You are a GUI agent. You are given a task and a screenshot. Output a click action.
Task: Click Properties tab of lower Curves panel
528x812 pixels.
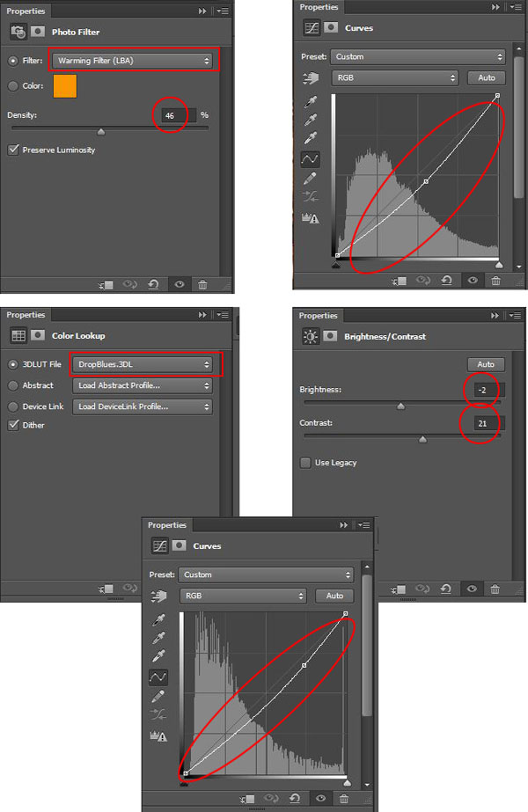(x=167, y=525)
